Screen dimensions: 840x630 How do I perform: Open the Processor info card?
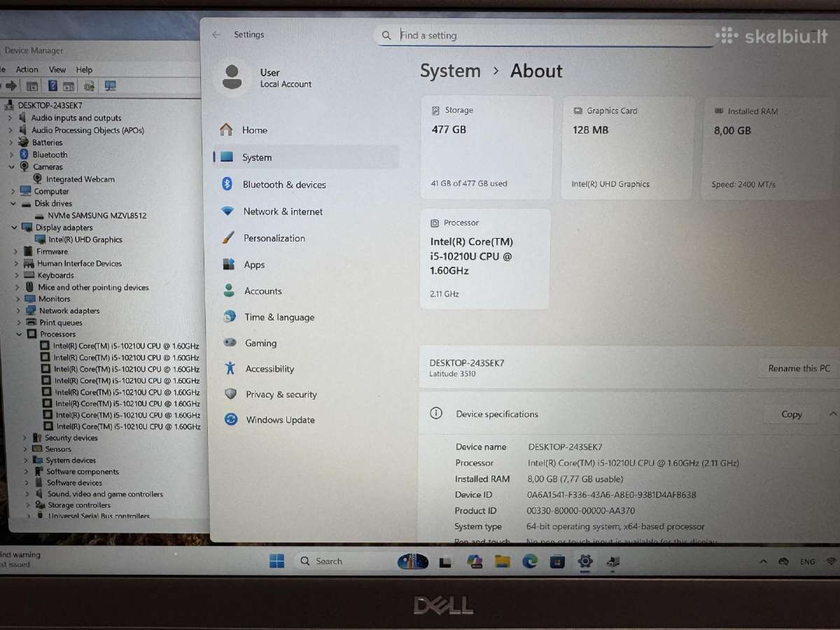pyautogui.click(x=485, y=258)
